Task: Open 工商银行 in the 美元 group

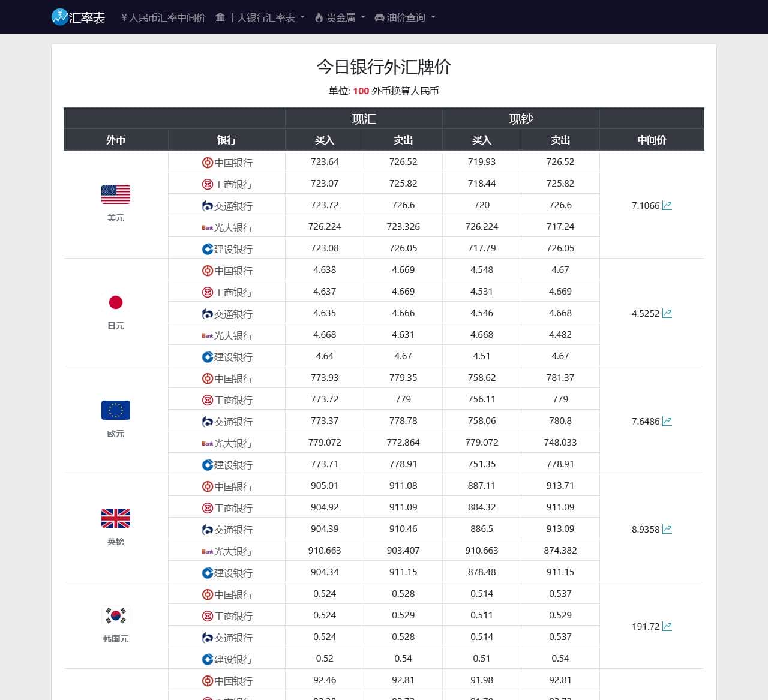Action: pyautogui.click(x=227, y=184)
